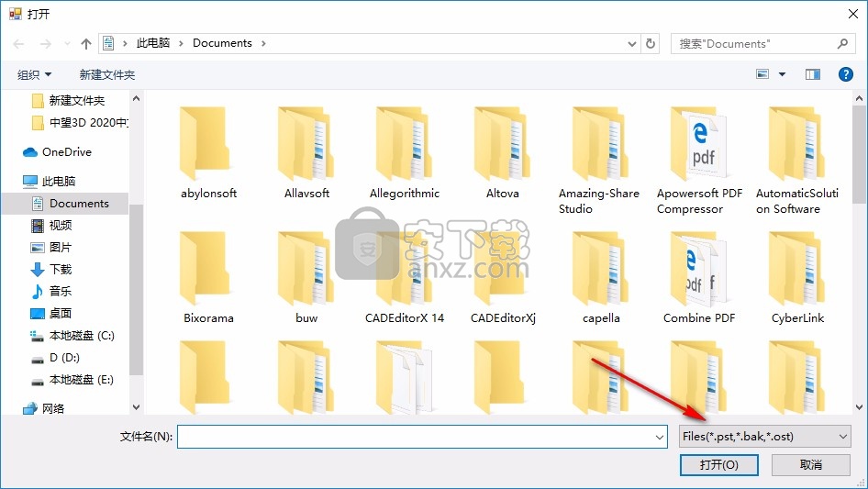The height and width of the screenshot is (489, 868).
Task: Select the Apowersoft PDF Compressor folder
Action: coord(699,161)
